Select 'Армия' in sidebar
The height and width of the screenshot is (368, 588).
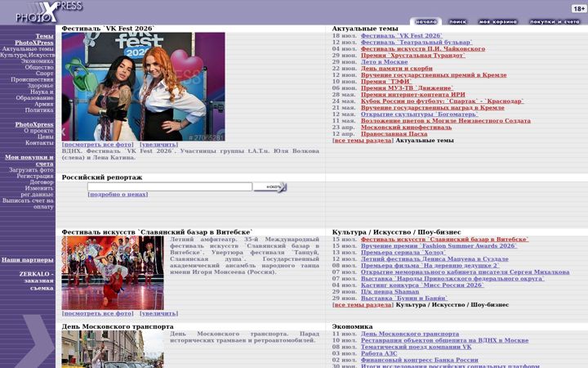pyautogui.click(x=44, y=104)
